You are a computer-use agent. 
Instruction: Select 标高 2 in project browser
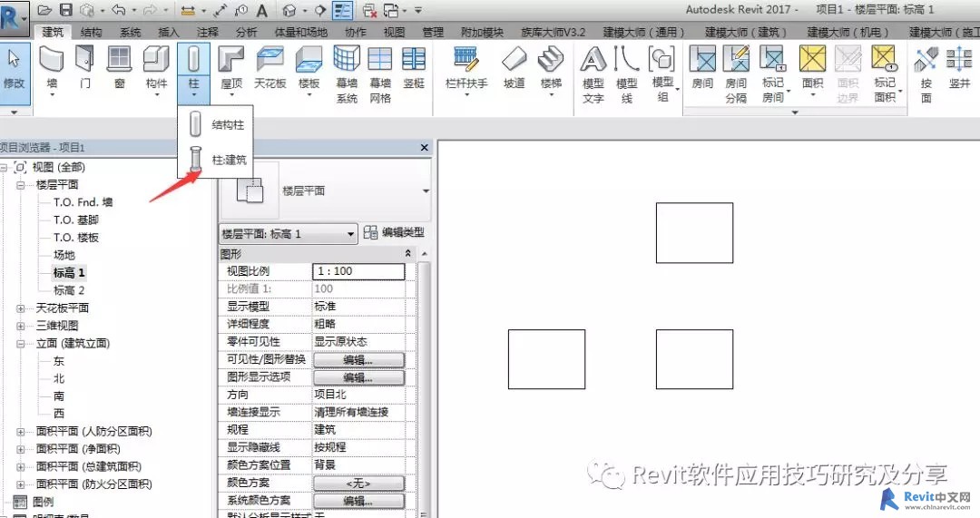click(69, 290)
